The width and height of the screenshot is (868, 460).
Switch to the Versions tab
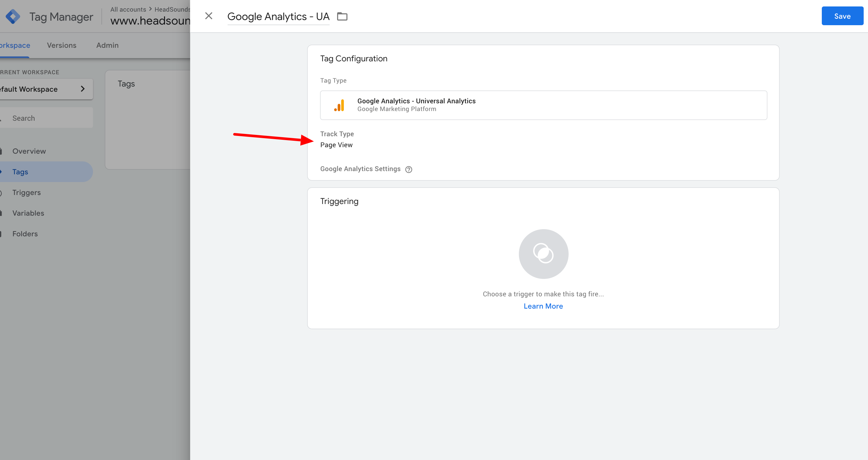[x=62, y=45]
